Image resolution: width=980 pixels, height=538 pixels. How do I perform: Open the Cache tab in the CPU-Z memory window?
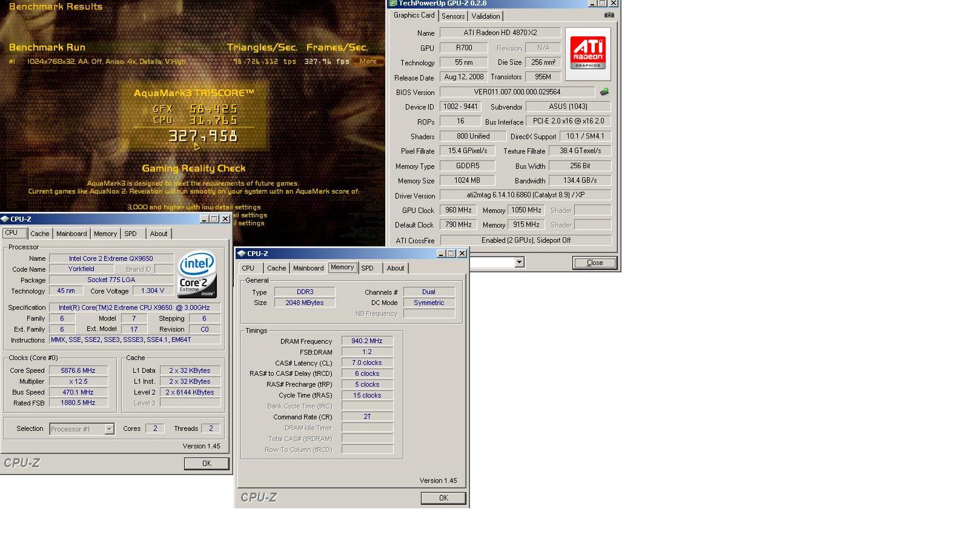coord(277,268)
